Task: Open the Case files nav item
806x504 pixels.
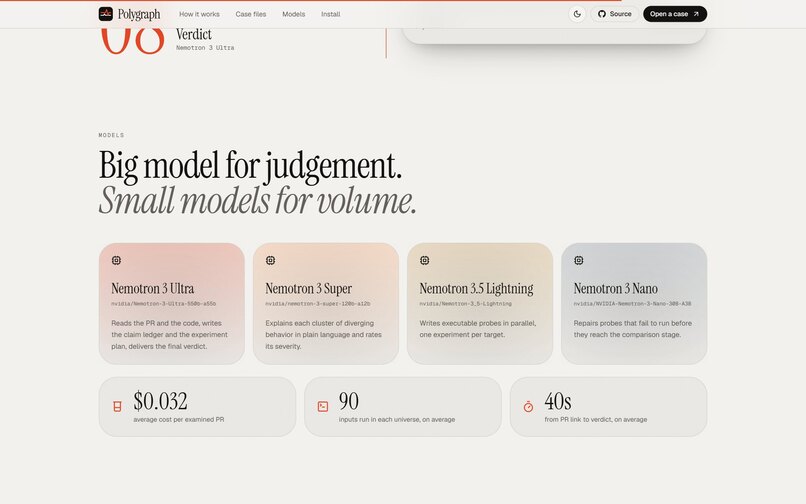Action: pos(251,14)
